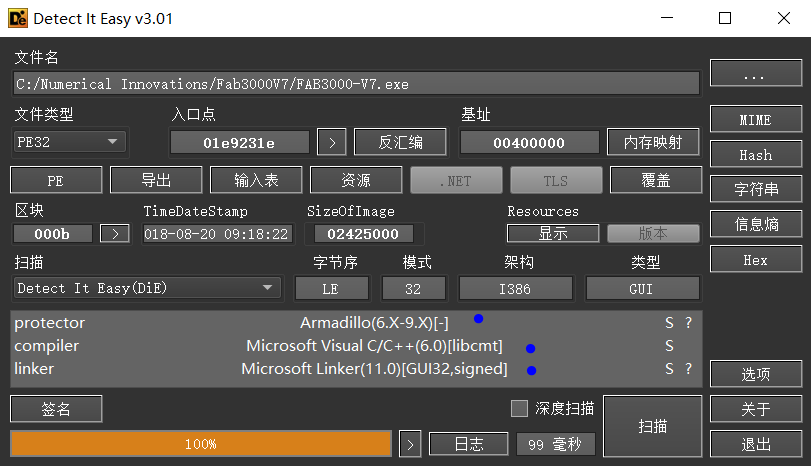The height and width of the screenshot is (466, 811).
Task: Click the 100% scan progress bar
Action: click(201, 444)
